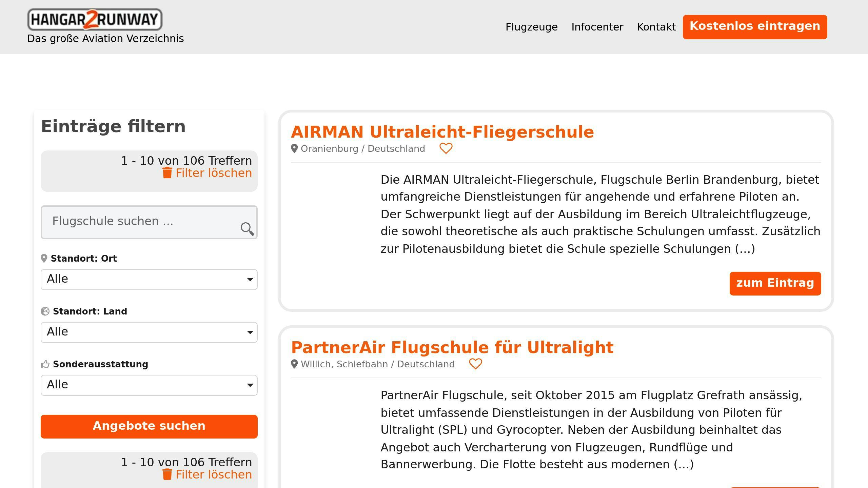Click the top trash icon Filter löschen
Image resolution: width=868 pixels, height=488 pixels.
click(x=167, y=173)
